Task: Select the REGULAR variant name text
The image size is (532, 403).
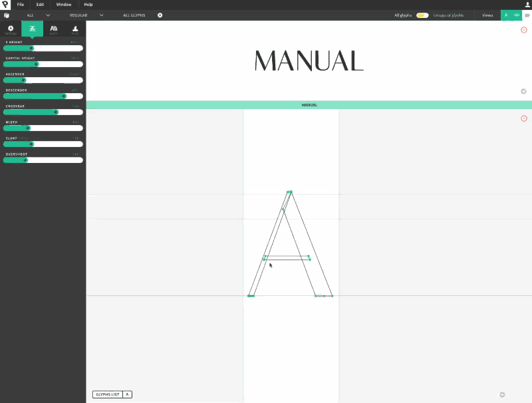Action: click(x=78, y=15)
